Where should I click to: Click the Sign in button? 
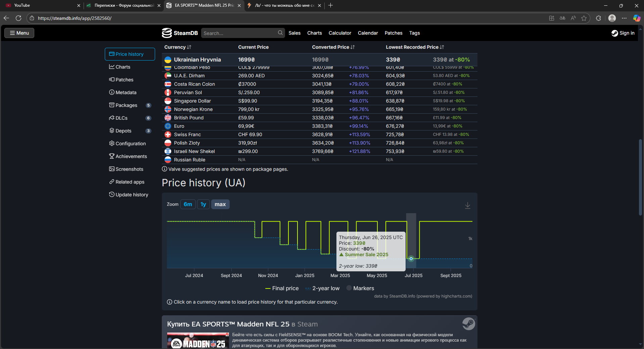pyautogui.click(x=623, y=33)
